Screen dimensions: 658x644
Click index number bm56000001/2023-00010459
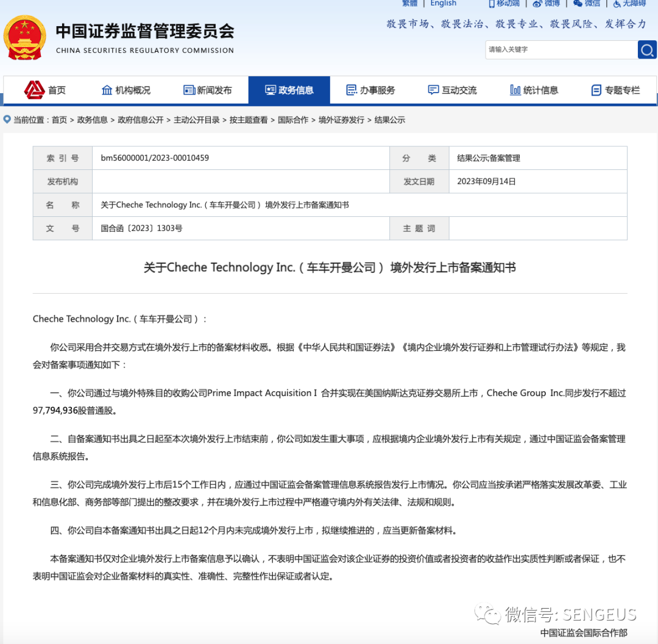(155, 158)
